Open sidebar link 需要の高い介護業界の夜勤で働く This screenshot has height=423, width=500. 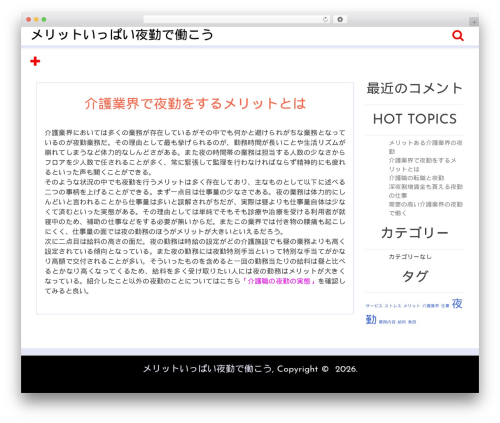(x=426, y=209)
